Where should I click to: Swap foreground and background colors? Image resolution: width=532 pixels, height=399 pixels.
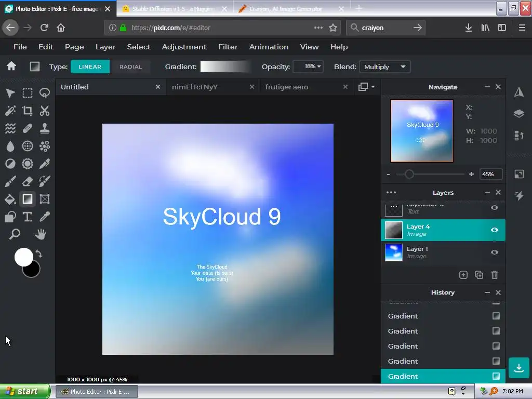39,254
